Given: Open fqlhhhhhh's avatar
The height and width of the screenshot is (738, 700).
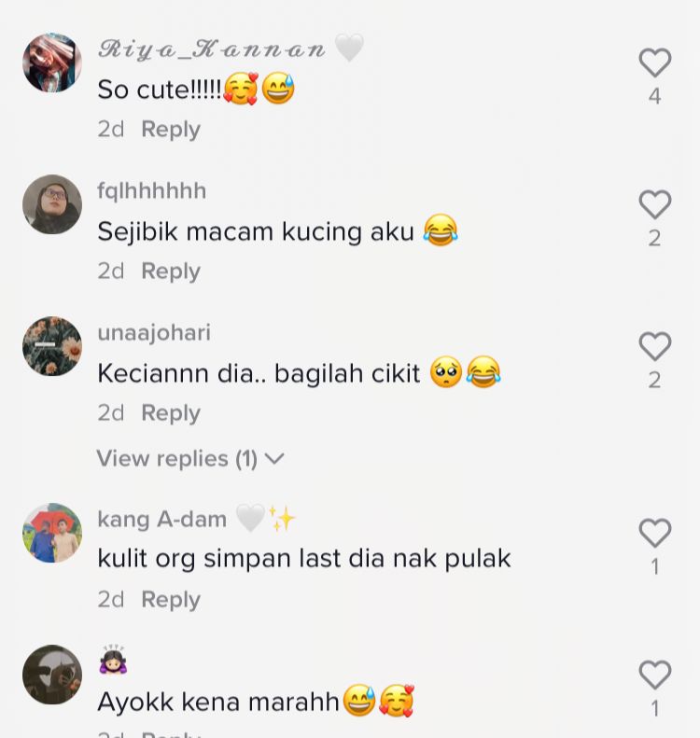Looking at the screenshot, I should (52, 204).
